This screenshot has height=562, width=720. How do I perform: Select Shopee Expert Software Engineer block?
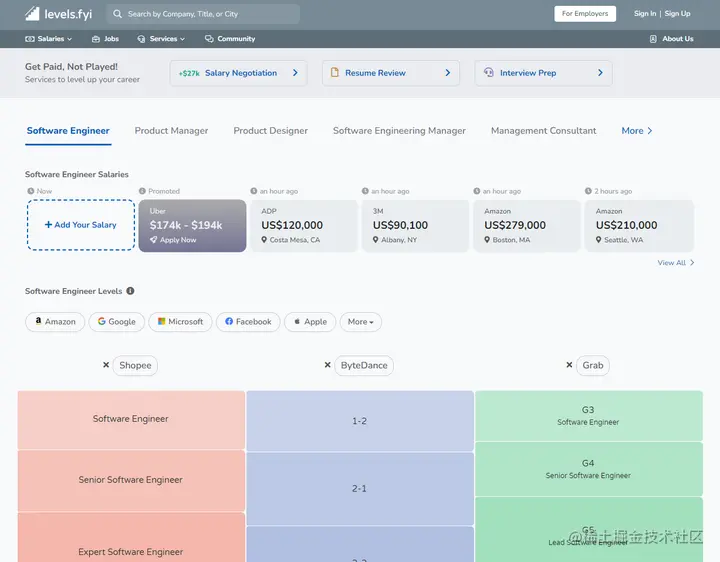click(131, 537)
